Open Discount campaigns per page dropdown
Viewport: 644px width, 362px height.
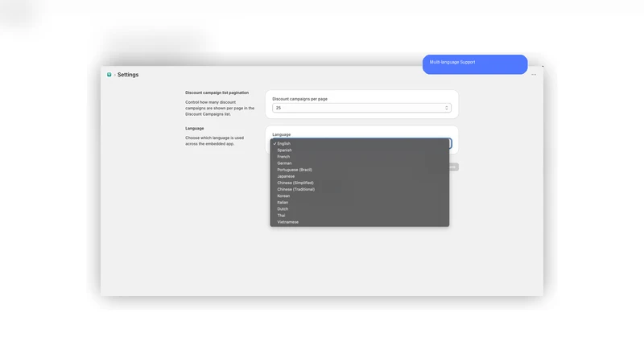361,108
